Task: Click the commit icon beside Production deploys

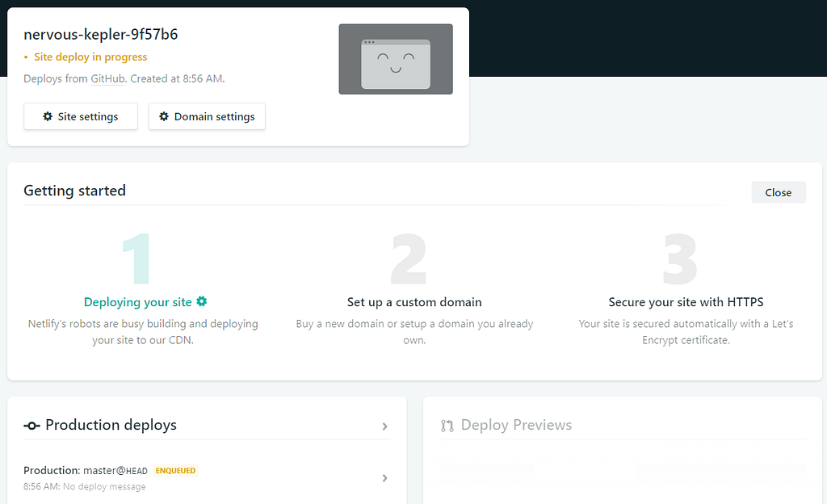Action: click(31, 426)
